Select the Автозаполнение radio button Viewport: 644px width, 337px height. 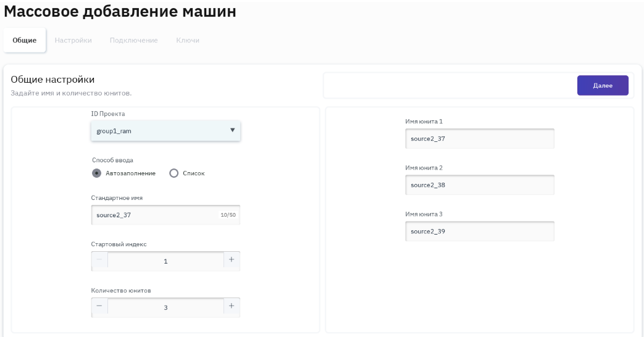pyautogui.click(x=96, y=173)
